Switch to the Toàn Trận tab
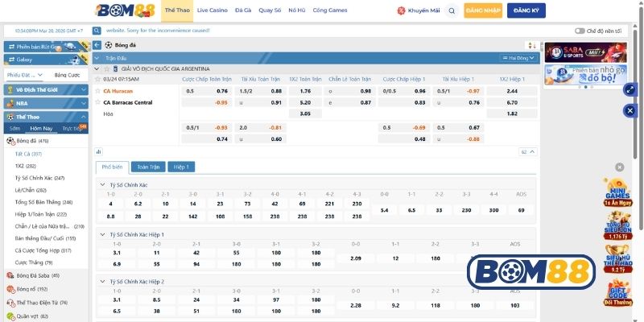The height and width of the screenshot is (322, 644). (148, 167)
